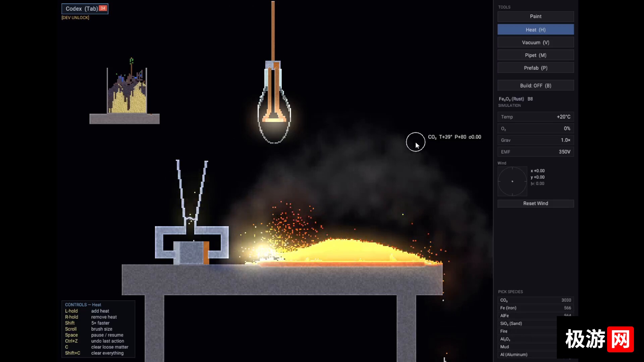Click the Fe₂O₃ (Rust) B8 label
This screenshot has width=644, height=362.
(516, 99)
